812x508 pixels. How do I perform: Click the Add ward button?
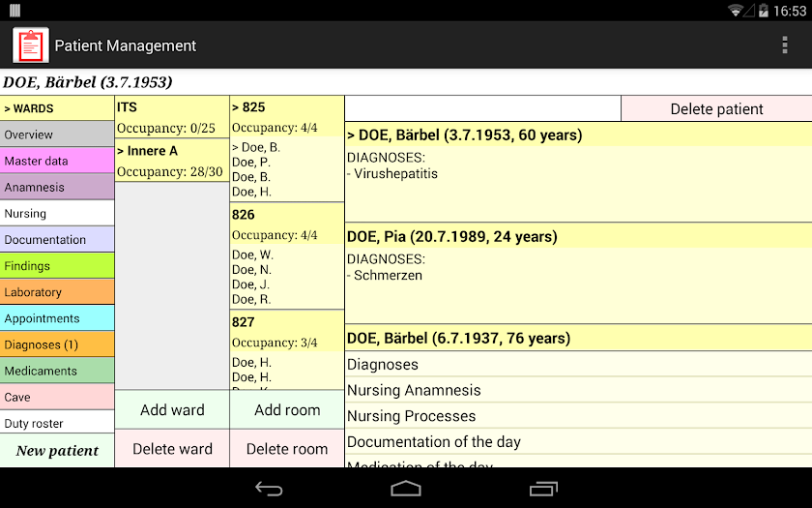pos(172,410)
